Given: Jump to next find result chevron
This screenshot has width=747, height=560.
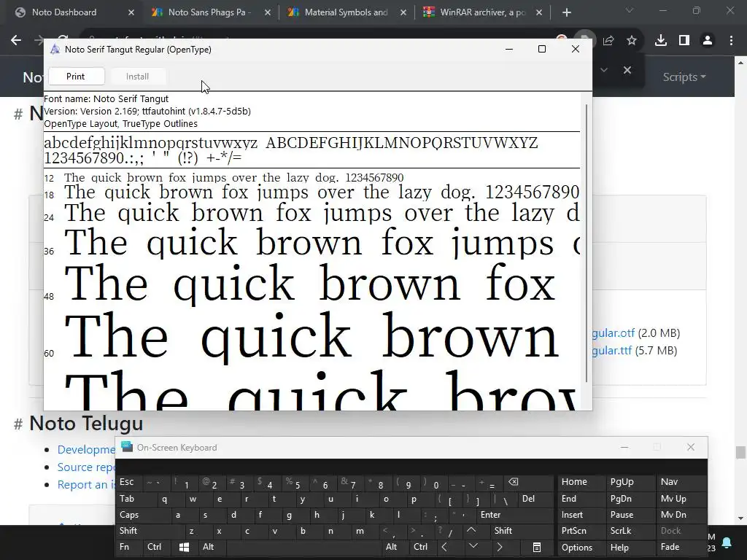Looking at the screenshot, I should (604, 70).
